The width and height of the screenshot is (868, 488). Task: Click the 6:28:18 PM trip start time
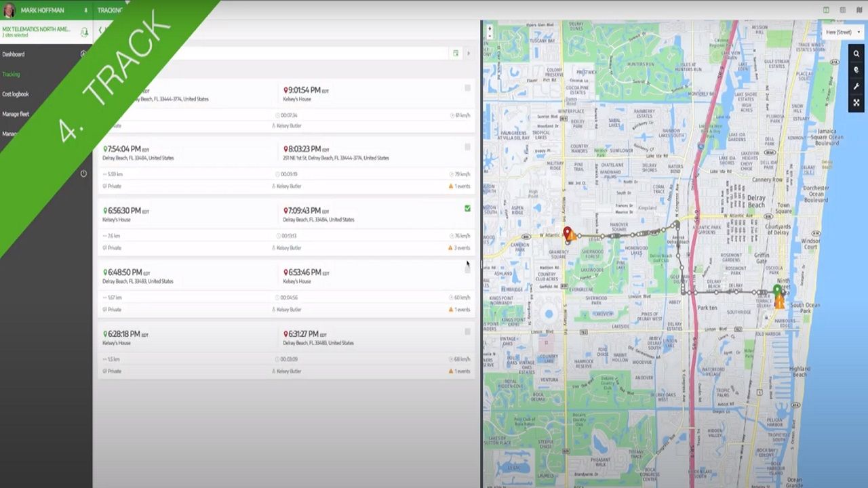[x=125, y=334]
